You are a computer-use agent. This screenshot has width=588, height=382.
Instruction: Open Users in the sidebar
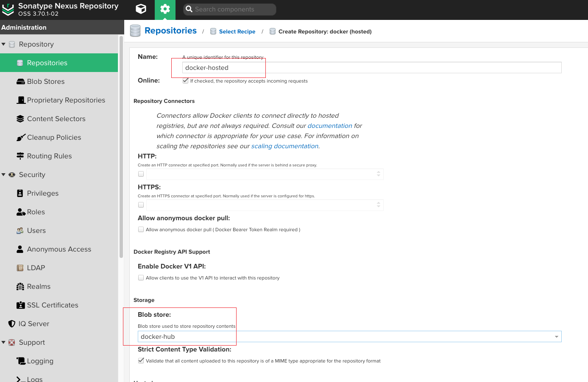59,230
